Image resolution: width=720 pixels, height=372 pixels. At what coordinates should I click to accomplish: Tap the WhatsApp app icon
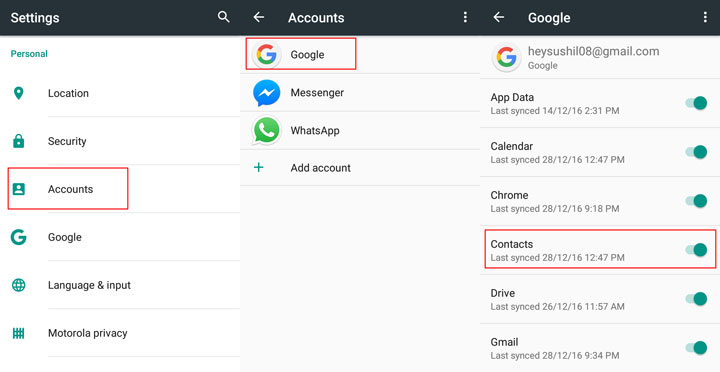(x=267, y=130)
